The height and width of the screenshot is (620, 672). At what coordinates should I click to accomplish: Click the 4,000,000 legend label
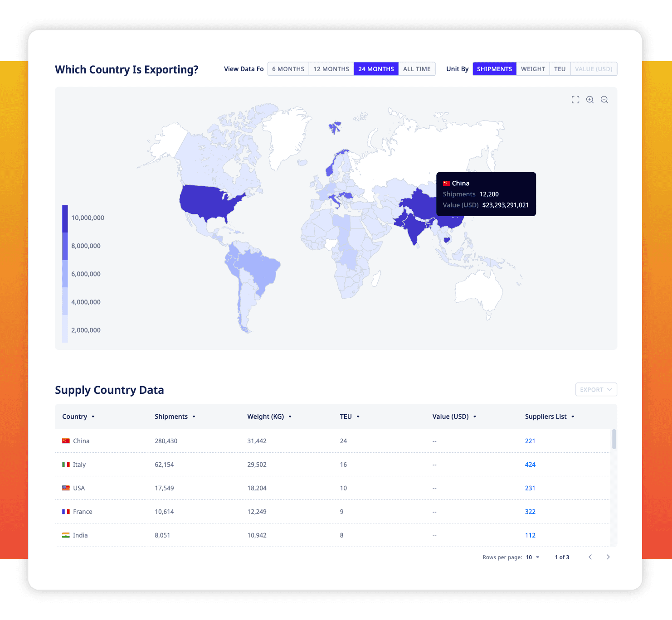click(x=86, y=302)
